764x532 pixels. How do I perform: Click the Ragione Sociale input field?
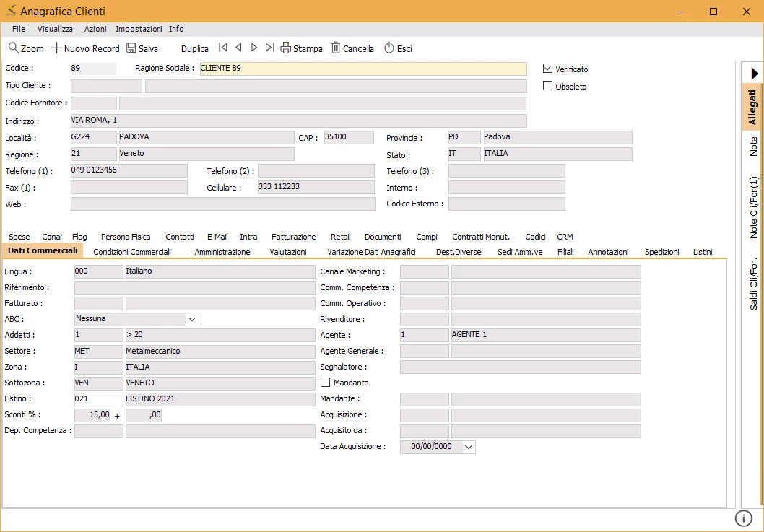click(363, 69)
